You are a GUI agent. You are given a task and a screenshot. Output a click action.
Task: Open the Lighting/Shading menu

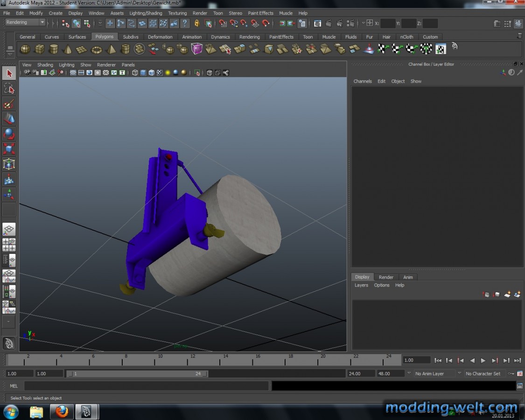[x=146, y=13]
